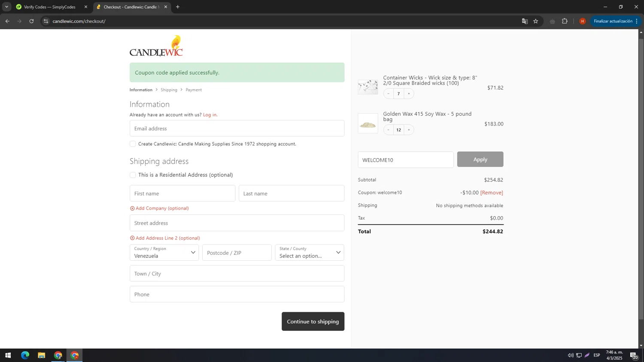
Task: Click the Apply coupon button
Action: click(x=480, y=159)
